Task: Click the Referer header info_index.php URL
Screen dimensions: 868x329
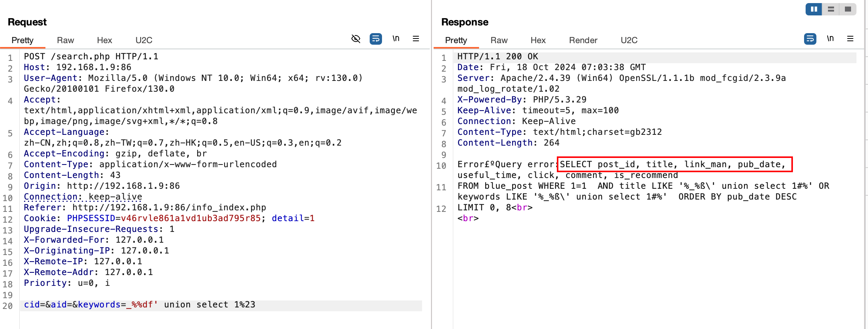Action: point(169,208)
